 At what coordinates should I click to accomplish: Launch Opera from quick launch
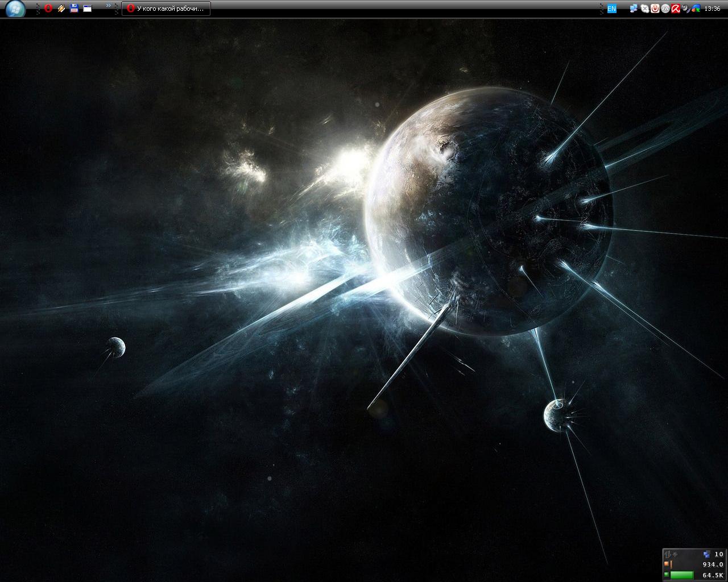[48, 9]
